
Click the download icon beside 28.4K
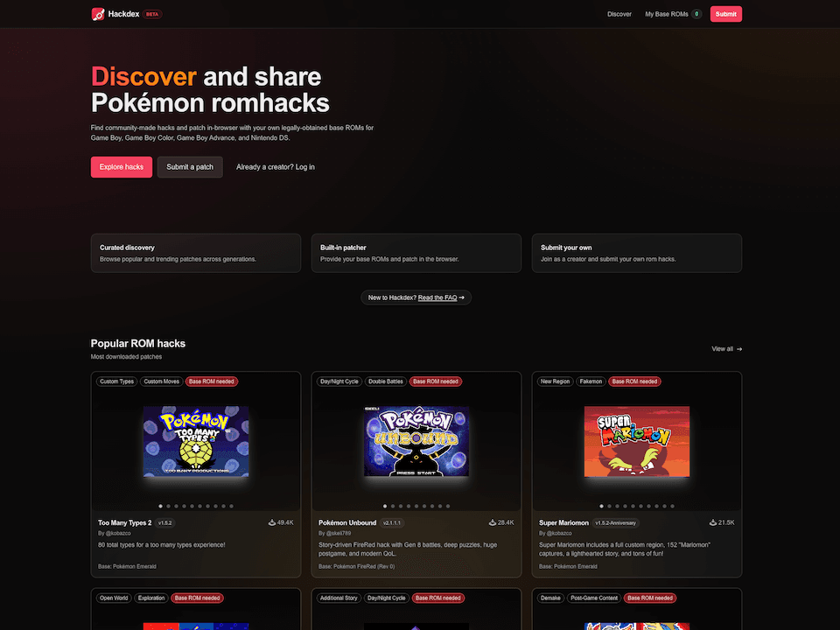[x=493, y=522]
